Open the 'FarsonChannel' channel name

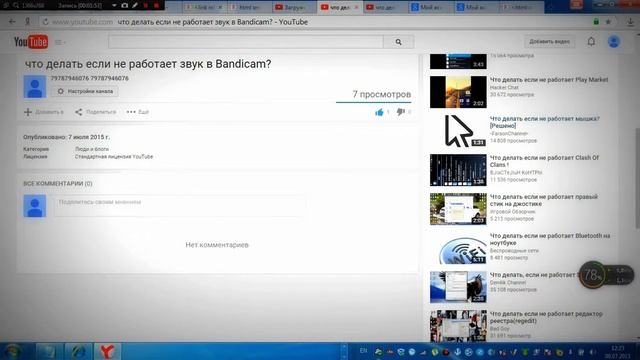(x=509, y=133)
